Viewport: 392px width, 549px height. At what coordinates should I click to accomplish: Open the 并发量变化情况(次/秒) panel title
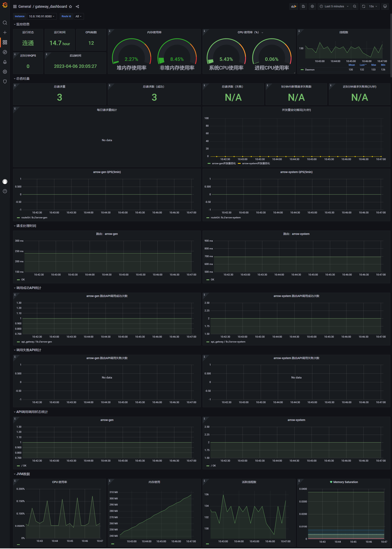pos(296,110)
